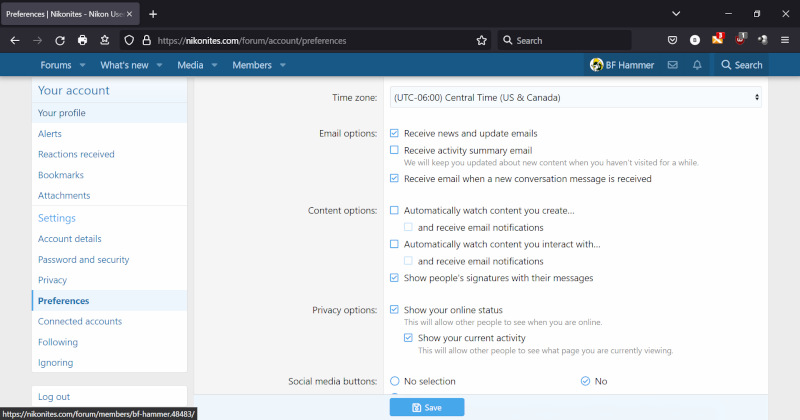Expand the What's new dropdown arrow
Image resolution: width=800 pixels, height=420 pixels.
tap(160, 65)
